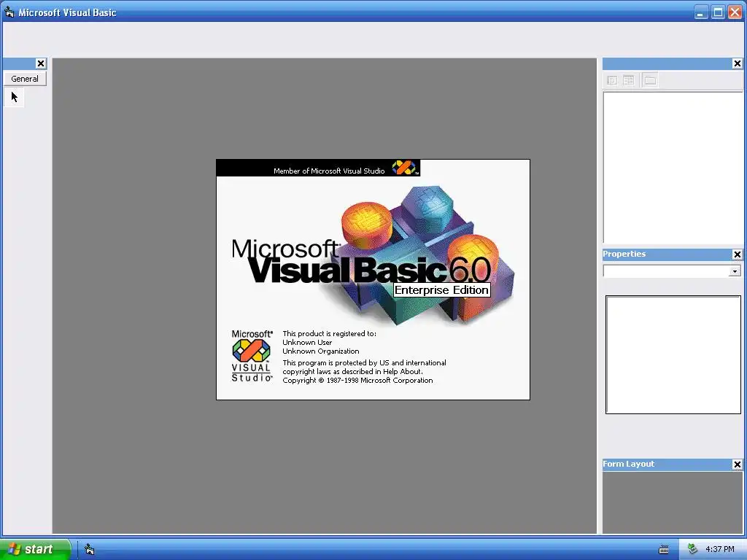Click the empty Properties list area
747x560 pixels.
[673, 355]
